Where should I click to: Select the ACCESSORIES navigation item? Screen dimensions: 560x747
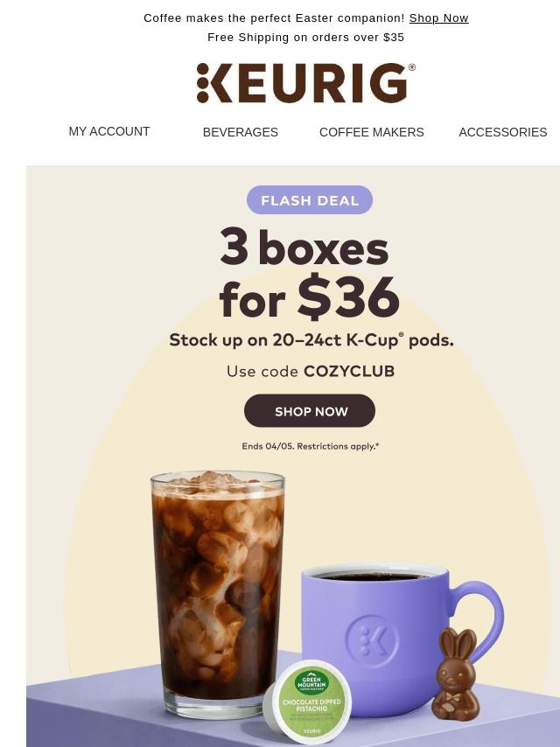503,132
